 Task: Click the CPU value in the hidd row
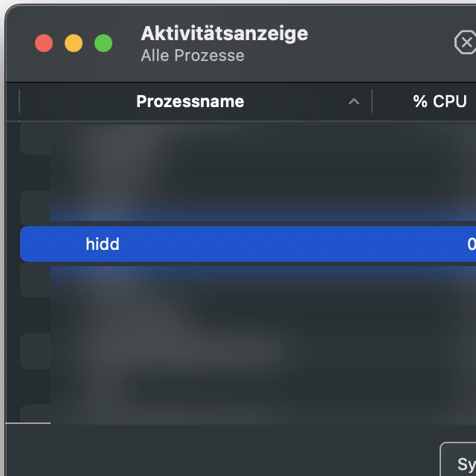pos(471,244)
